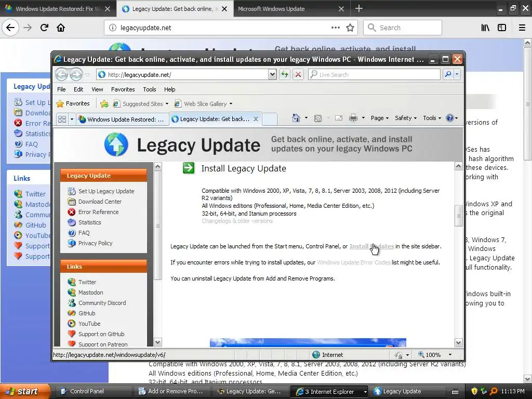This screenshot has width=532, height=399.
Task: Click the IE Home icon
Action: click(x=296, y=118)
